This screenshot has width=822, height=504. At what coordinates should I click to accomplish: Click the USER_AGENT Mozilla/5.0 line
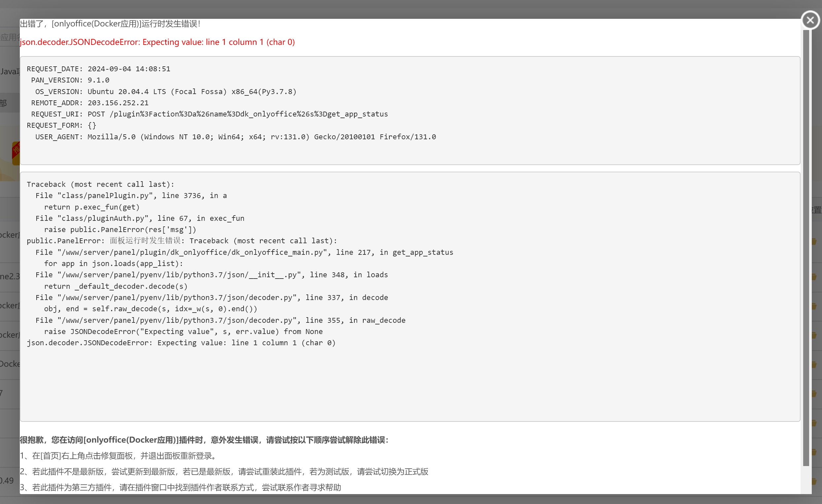coord(236,137)
